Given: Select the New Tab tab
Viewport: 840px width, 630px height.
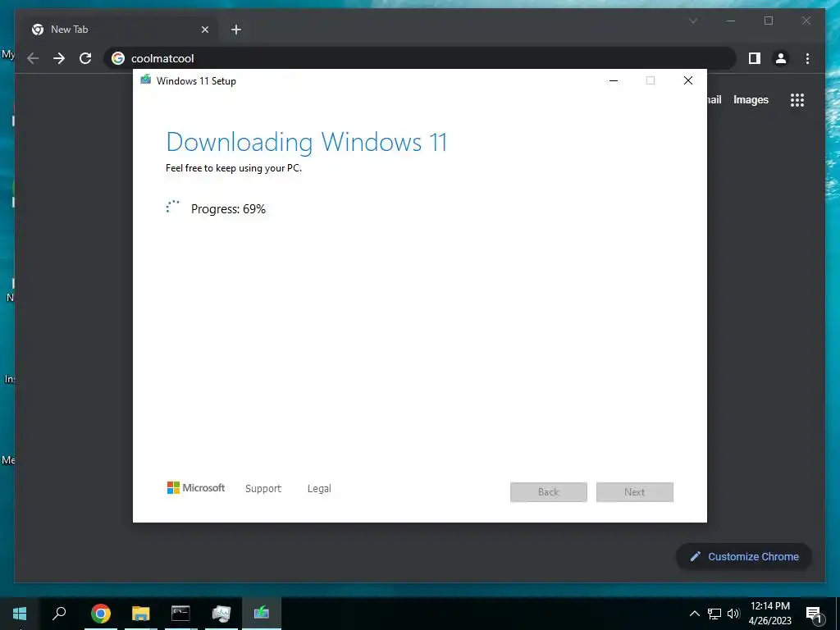Looking at the screenshot, I should pyautogui.click(x=120, y=30).
